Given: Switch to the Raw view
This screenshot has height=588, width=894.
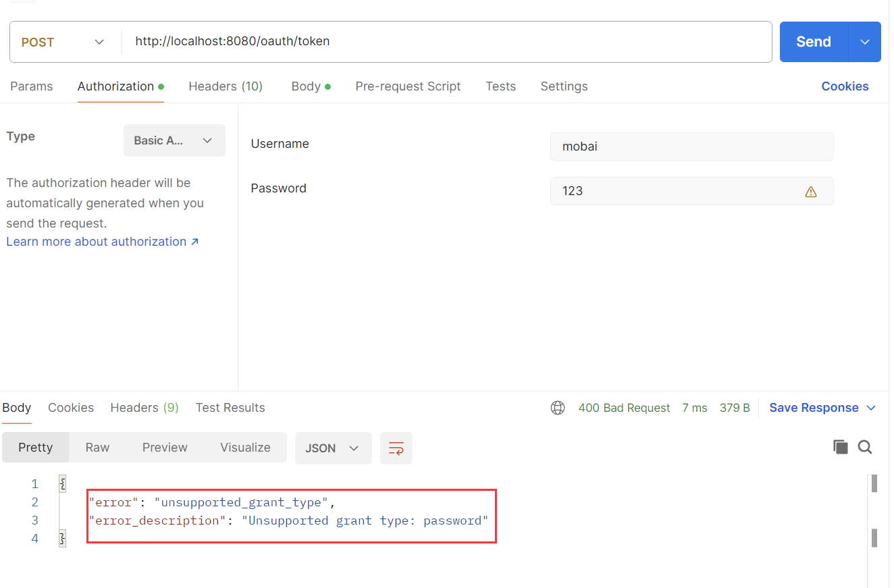Looking at the screenshot, I should point(97,448).
